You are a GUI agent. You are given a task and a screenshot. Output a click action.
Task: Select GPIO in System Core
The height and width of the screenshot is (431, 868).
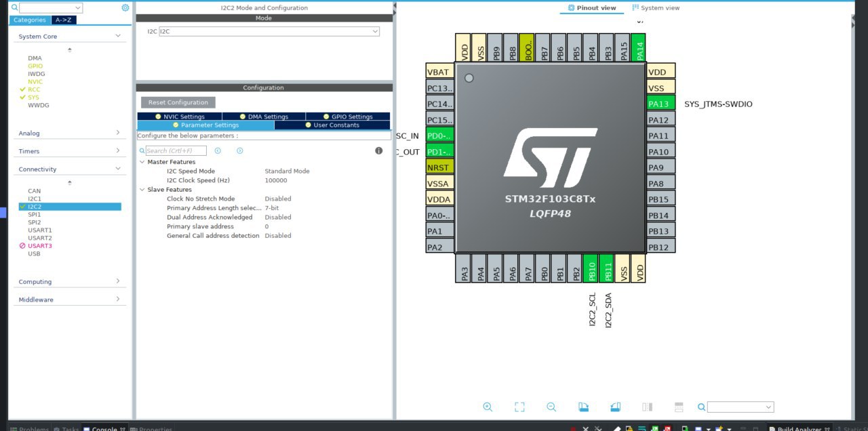tap(35, 66)
